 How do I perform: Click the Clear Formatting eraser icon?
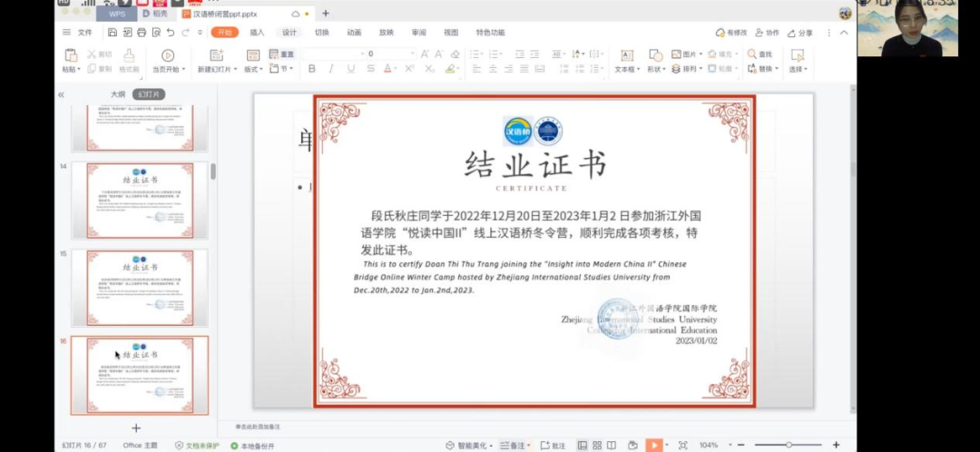tap(455, 54)
